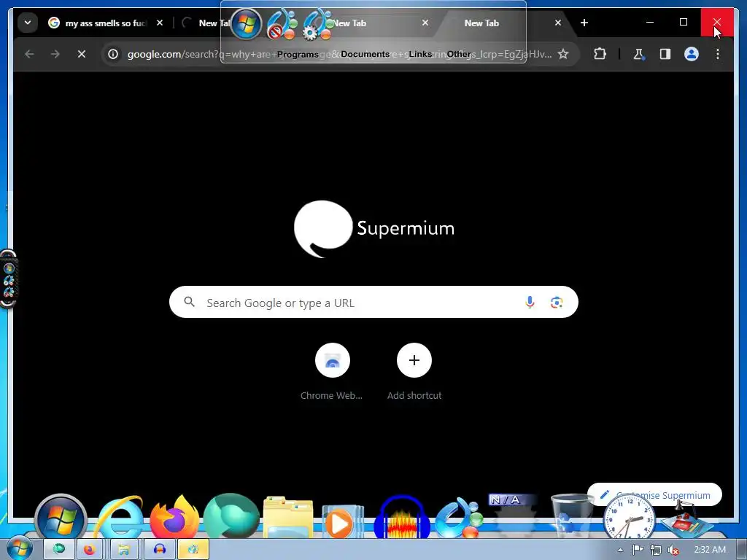
Task: Go forward to next page
Action: [x=55, y=54]
